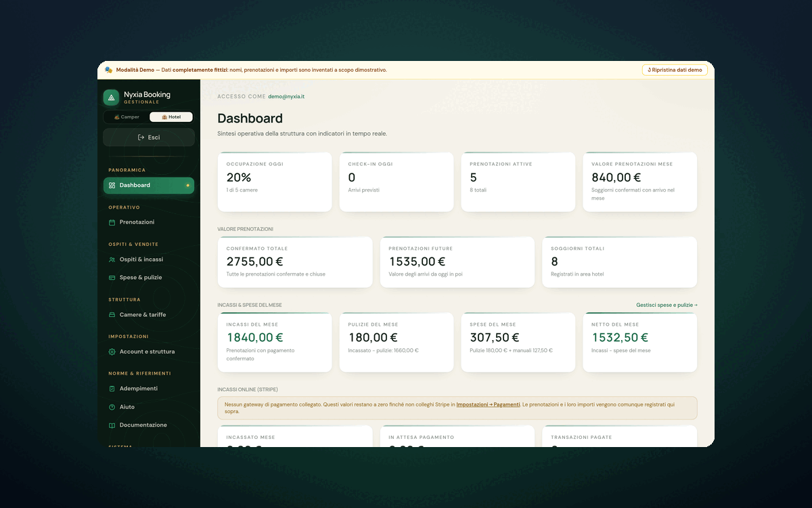
Task: Click the Prenotazioni calendar icon
Action: (x=112, y=222)
